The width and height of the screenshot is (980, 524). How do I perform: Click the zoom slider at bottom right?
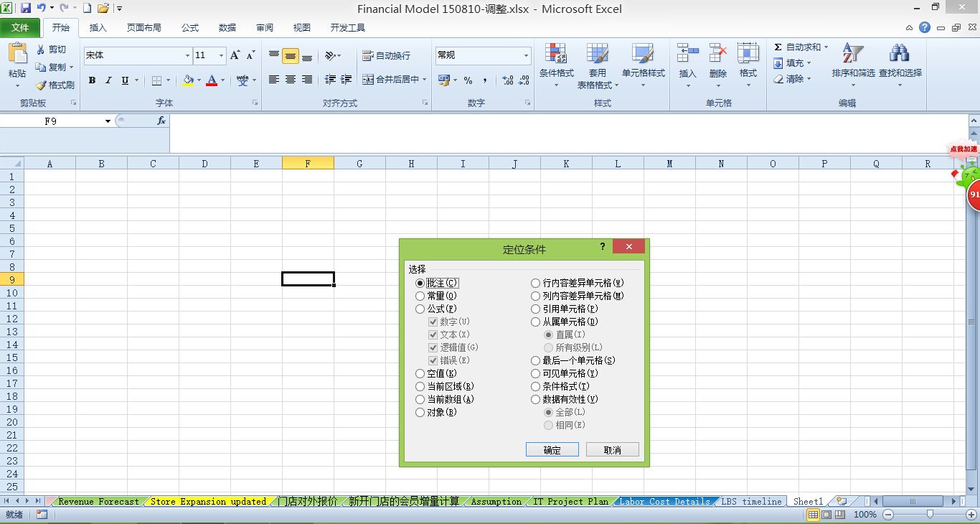[928, 514]
